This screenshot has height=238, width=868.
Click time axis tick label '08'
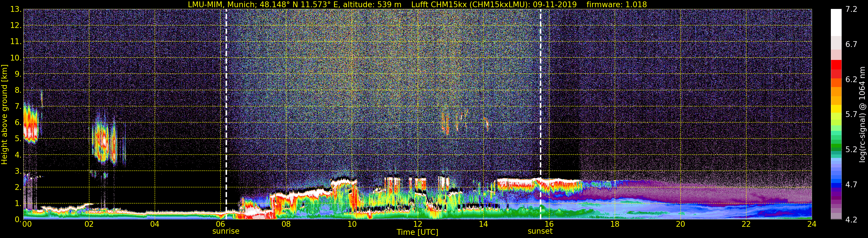(x=286, y=224)
